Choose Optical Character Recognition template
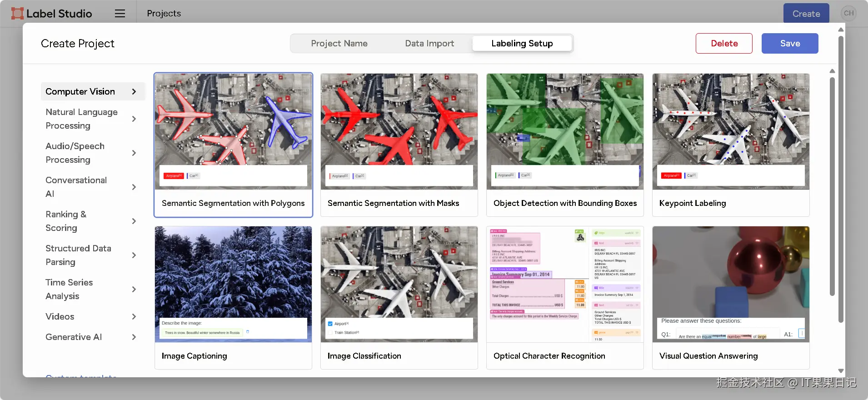This screenshot has width=868, height=400. [x=565, y=298]
